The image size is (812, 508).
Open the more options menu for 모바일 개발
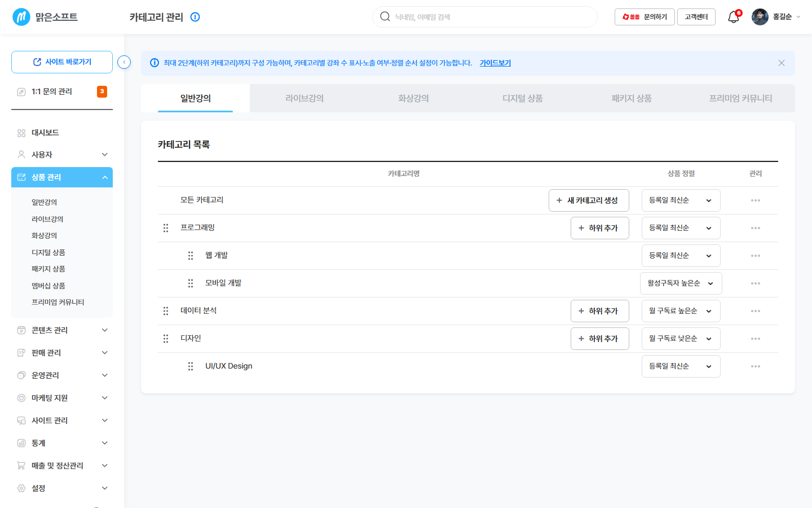(x=756, y=283)
